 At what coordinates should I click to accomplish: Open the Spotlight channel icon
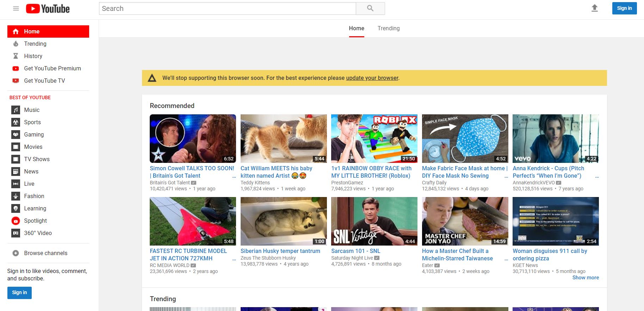[x=16, y=221]
